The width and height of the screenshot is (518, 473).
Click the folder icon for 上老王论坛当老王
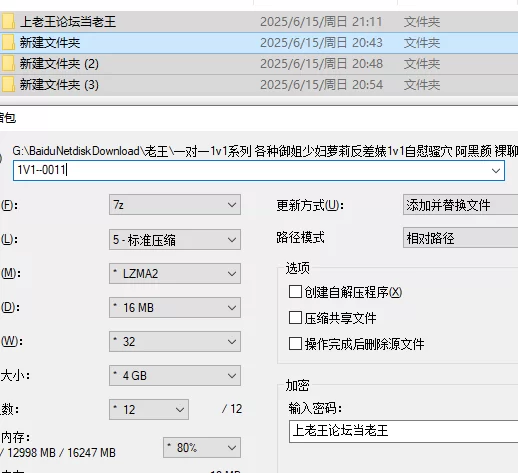pyautogui.click(x=8, y=22)
